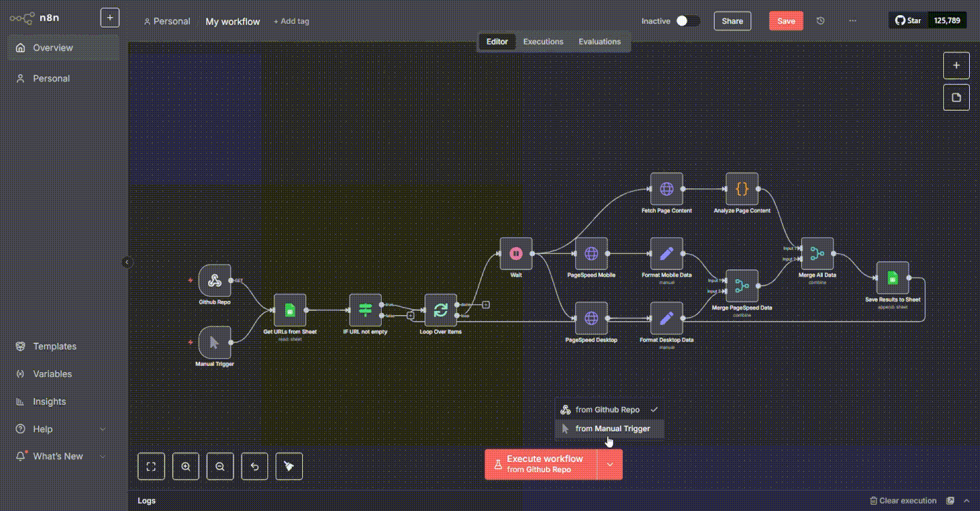Click the Execute workflow button
The width and height of the screenshot is (980, 511).
point(541,464)
